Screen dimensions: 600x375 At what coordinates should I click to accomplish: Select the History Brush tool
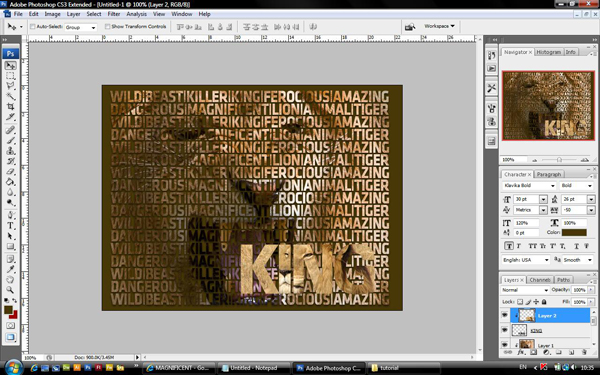point(10,161)
